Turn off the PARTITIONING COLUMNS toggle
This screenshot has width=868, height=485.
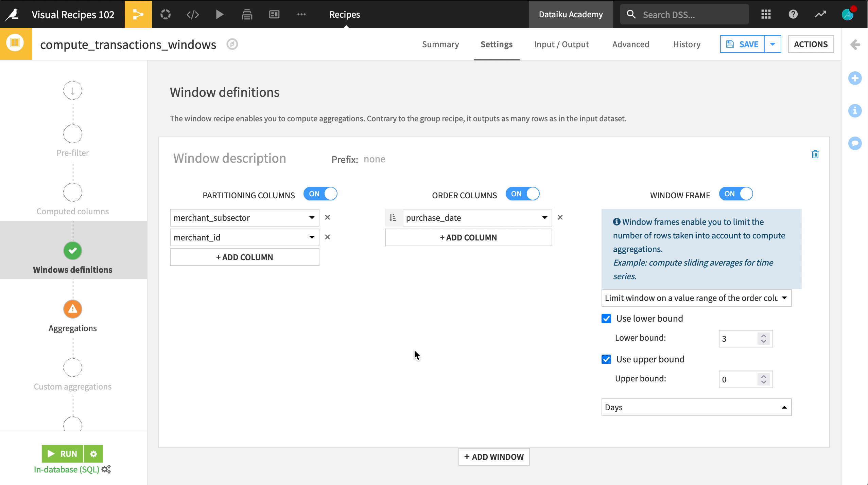click(x=320, y=194)
